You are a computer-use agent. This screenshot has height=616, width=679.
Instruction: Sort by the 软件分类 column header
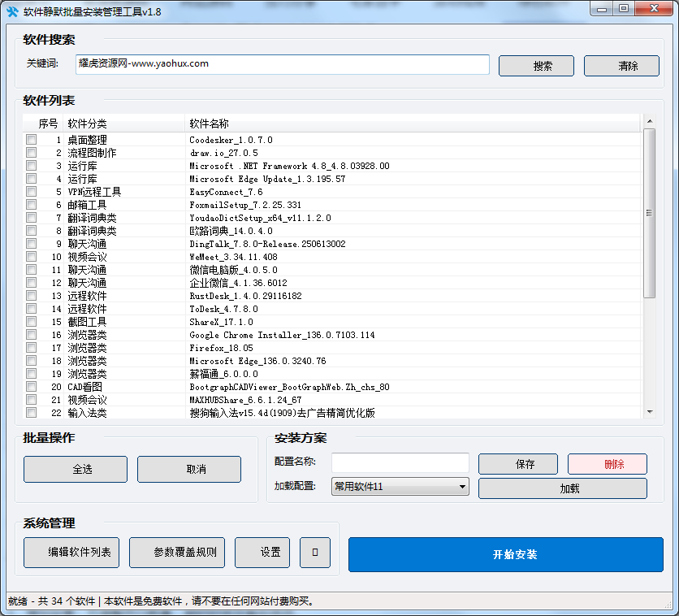(x=87, y=124)
